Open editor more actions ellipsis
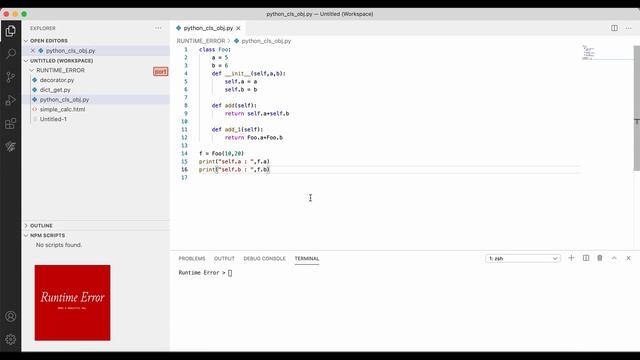The height and width of the screenshot is (360, 640). pyautogui.click(x=629, y=28)
